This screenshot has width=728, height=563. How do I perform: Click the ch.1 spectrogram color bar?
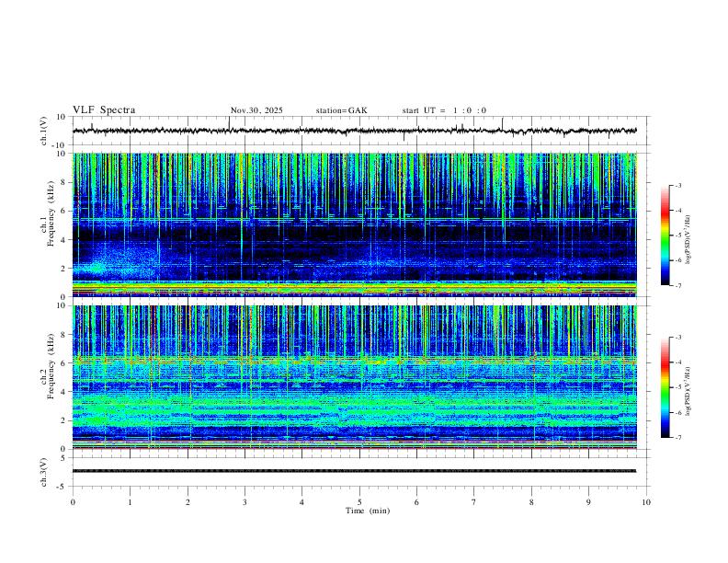pos(665,236)
